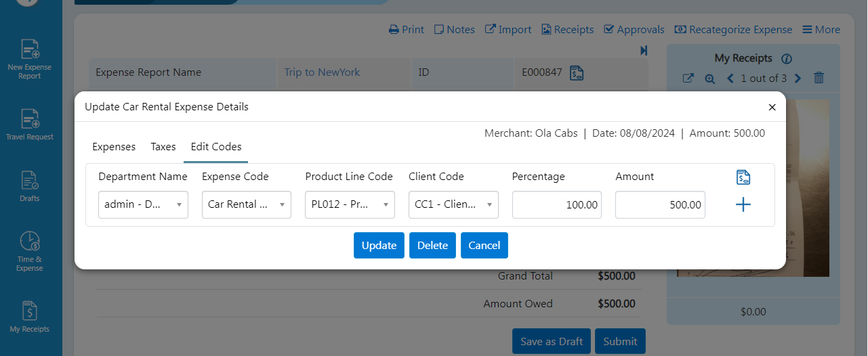The height and width of the screenshot is (356, 868).
Task: Cancel the expense details dialog
Action: coord(484,245)
